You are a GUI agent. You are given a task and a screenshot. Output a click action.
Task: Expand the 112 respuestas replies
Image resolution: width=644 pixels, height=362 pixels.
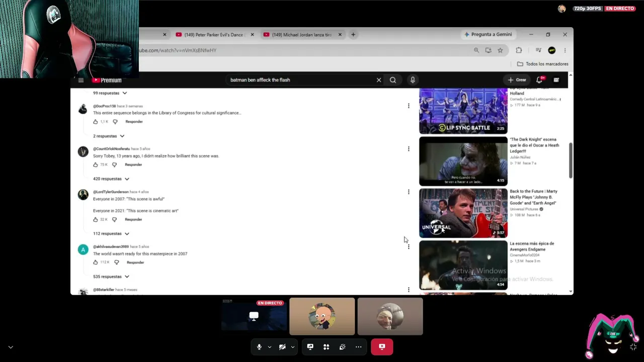pos(111,234)
